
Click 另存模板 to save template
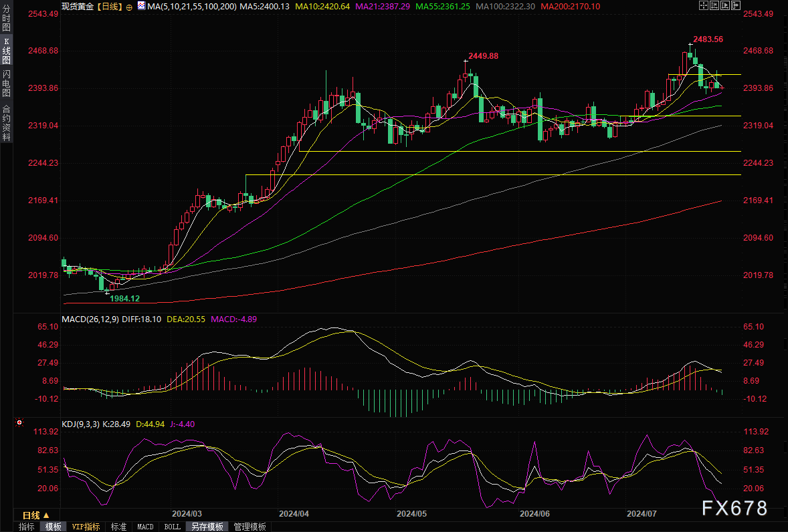207,527
